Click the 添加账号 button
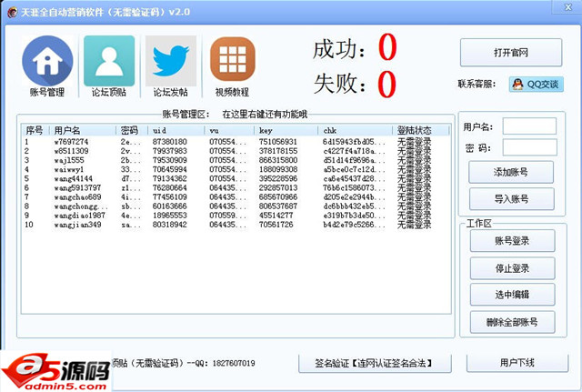 pyautogui.click(x=510, y=171)
